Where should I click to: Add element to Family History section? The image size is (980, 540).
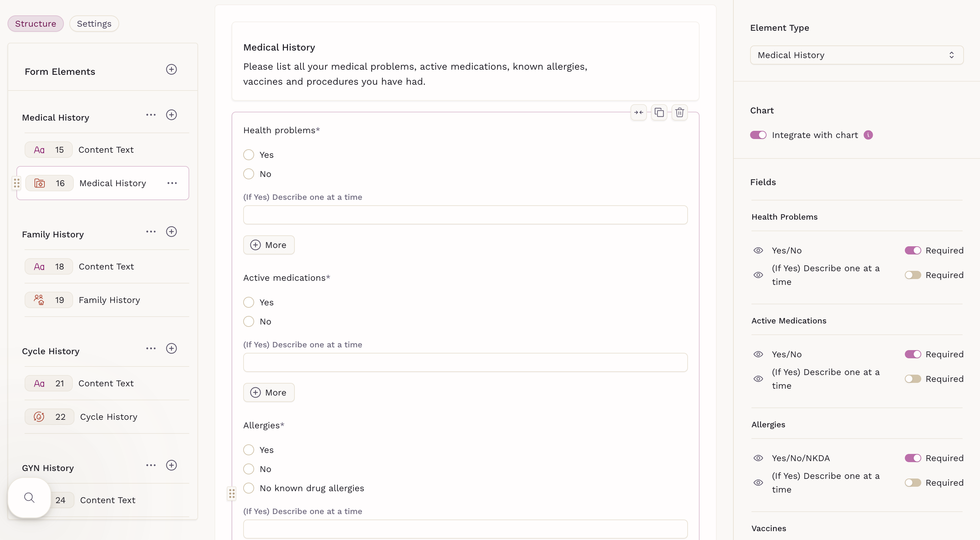point(171,232)
